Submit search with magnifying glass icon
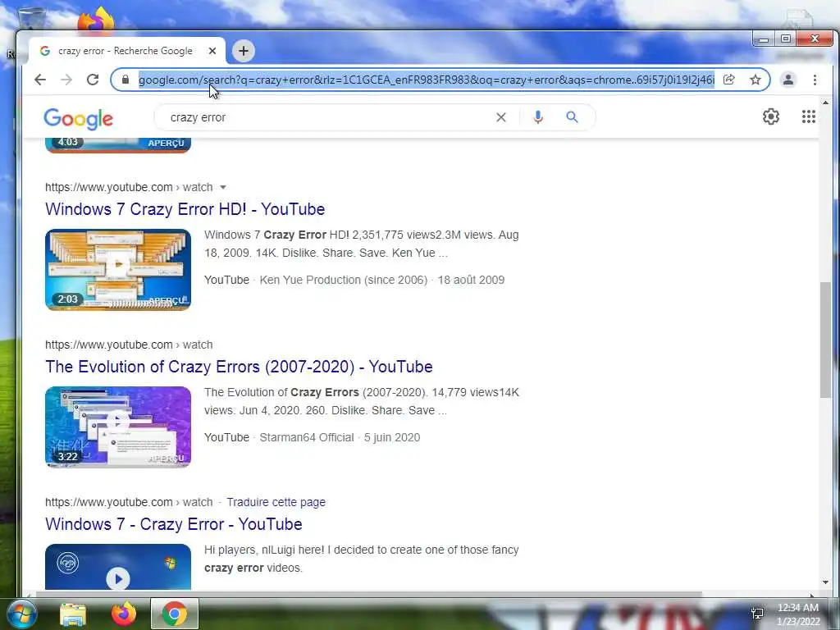This screenshot has width=840, height=630. [572, 117]
